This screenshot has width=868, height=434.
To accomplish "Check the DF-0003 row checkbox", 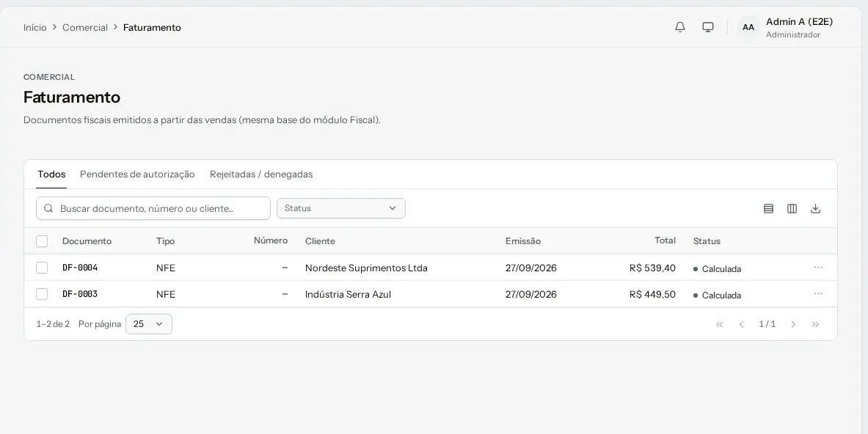I will pyautogui.click(x=42, y=294).
